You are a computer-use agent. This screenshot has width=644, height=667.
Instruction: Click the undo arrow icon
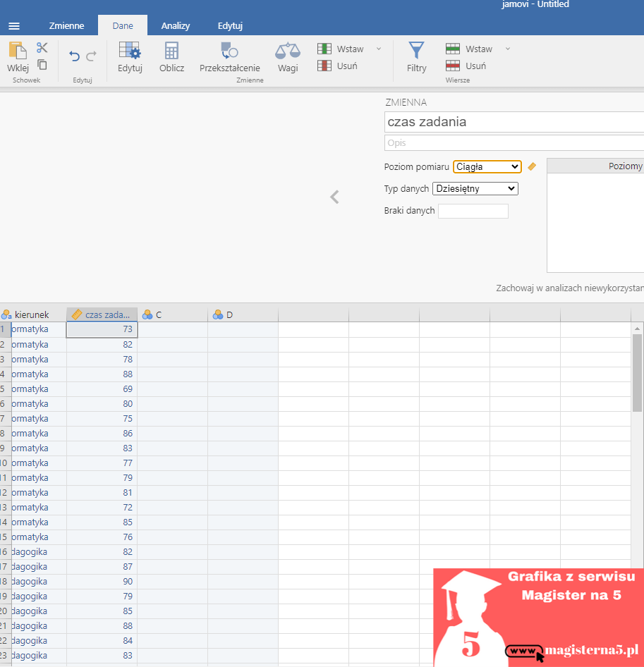click(x=74, y=56)
